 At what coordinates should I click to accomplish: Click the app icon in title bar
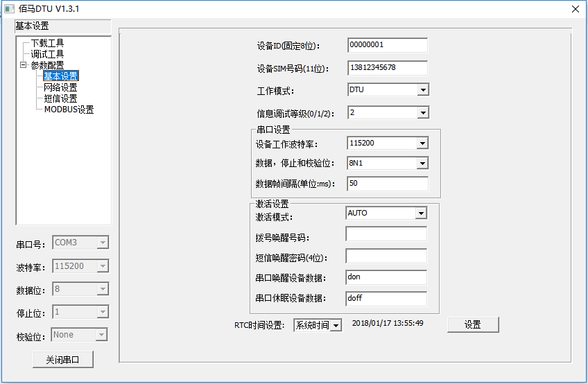point(10,8)
